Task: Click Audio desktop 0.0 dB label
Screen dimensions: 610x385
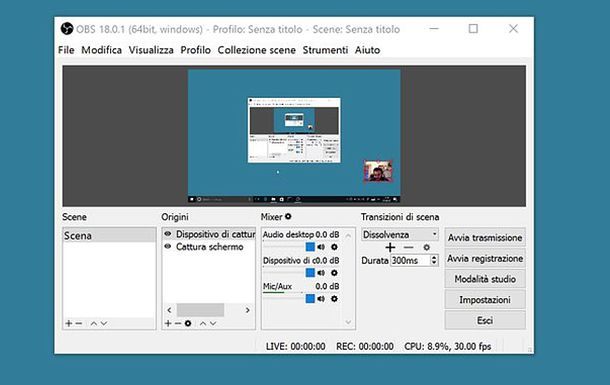Action: [x=301, y=234]
